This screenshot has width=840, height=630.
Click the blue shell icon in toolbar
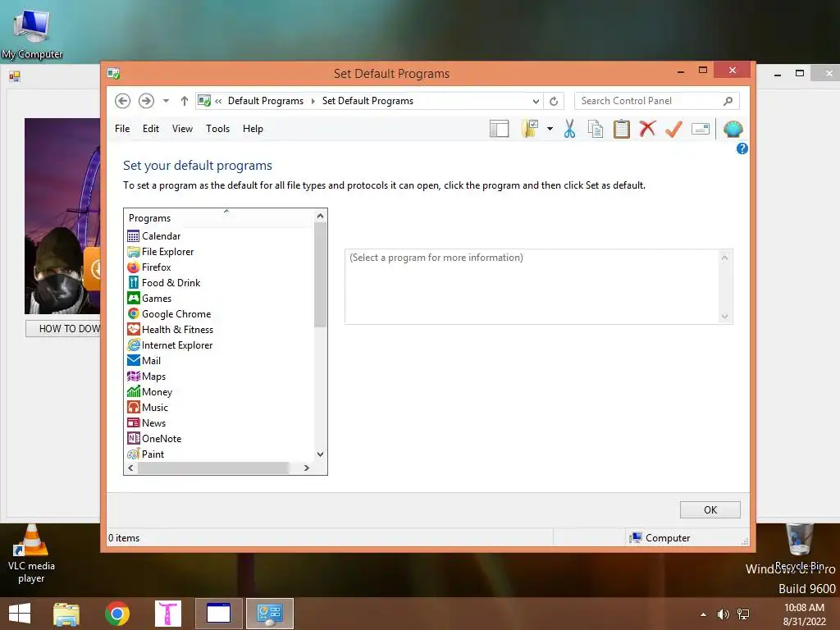point(733,129)
